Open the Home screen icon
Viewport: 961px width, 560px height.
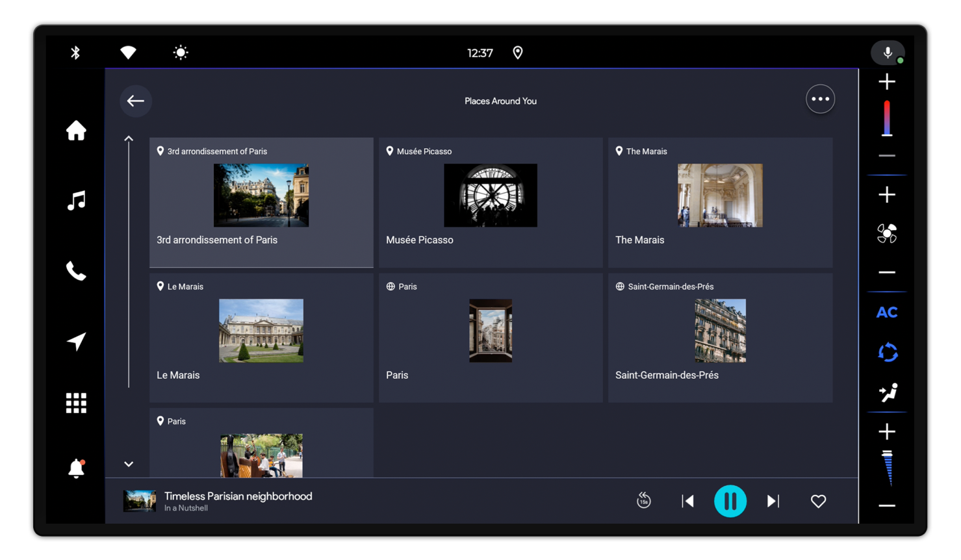(76, 131)
